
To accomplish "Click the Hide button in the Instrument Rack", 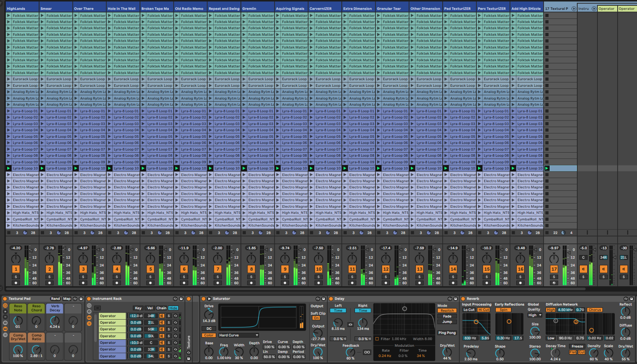I will coord(173,308).
